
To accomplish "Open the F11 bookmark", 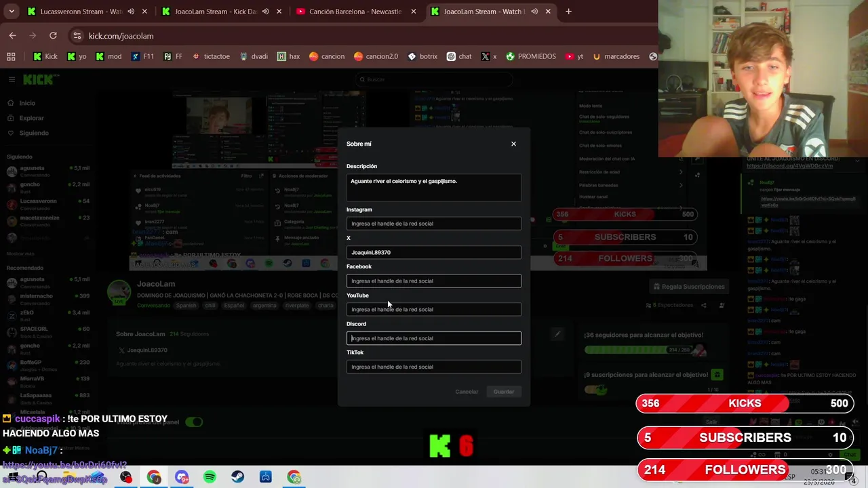I will tap(142, 57).
